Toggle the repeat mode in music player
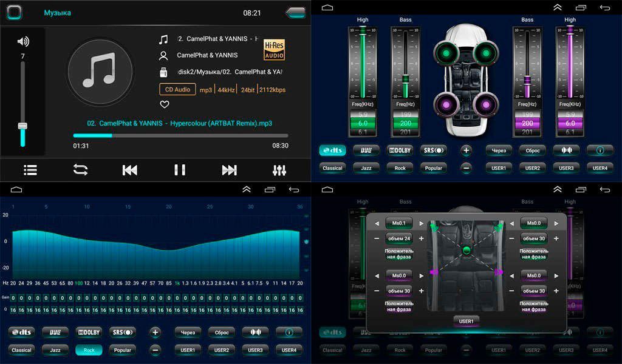622x364 pixels. coord(80,170)
